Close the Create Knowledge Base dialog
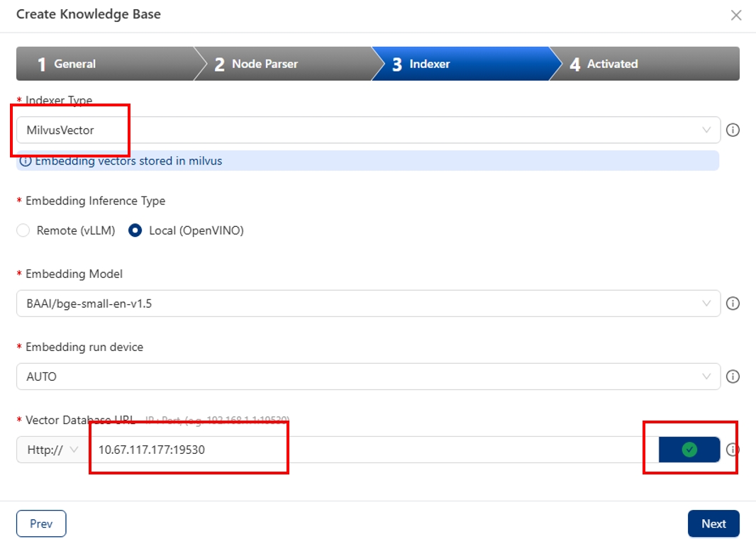 coord(736,15)
